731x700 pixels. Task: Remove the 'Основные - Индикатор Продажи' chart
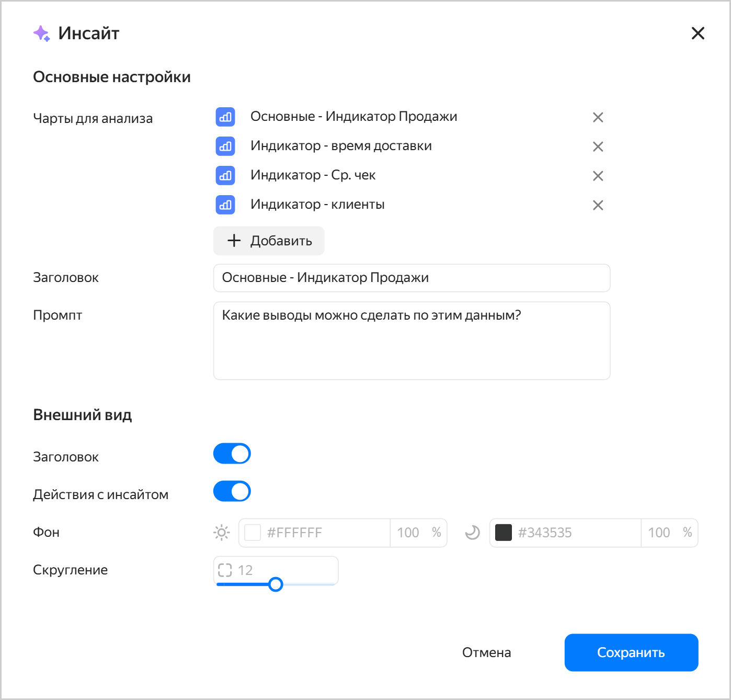598,117
